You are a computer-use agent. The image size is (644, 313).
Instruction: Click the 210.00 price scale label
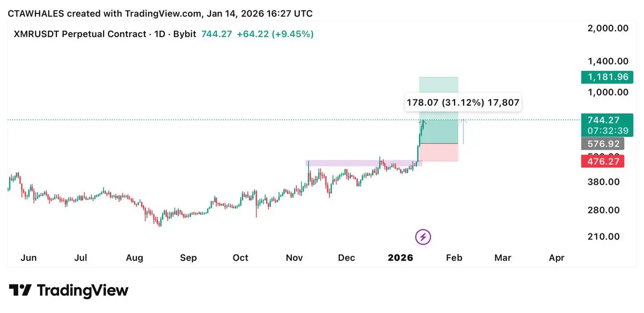pos(604,236)
